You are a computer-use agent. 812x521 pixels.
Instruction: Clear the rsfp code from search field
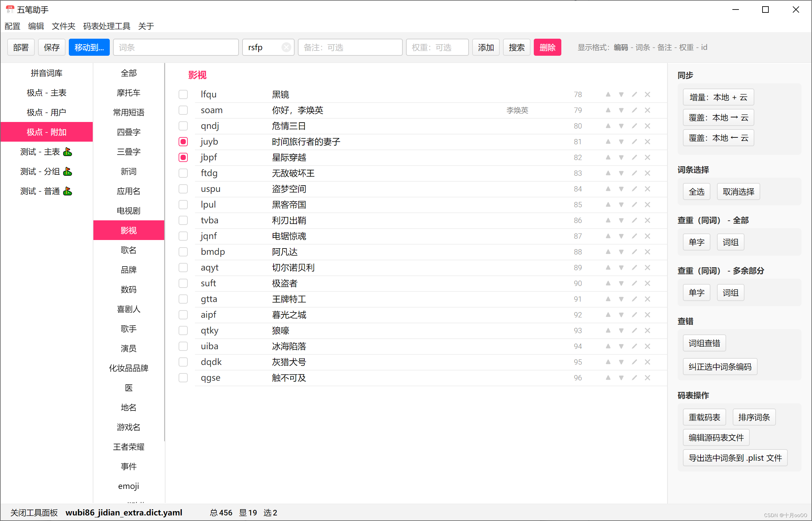pyautogui.click(x=286, y=47)
